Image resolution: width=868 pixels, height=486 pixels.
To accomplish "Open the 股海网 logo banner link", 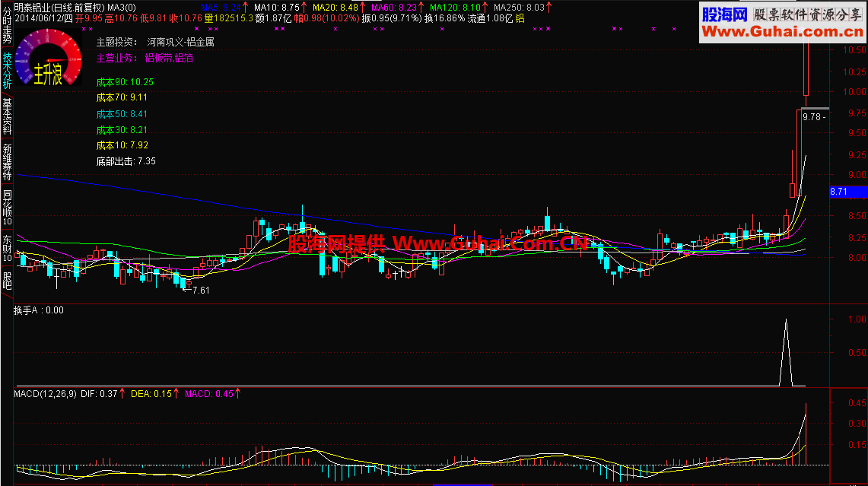I will (784, 23).
